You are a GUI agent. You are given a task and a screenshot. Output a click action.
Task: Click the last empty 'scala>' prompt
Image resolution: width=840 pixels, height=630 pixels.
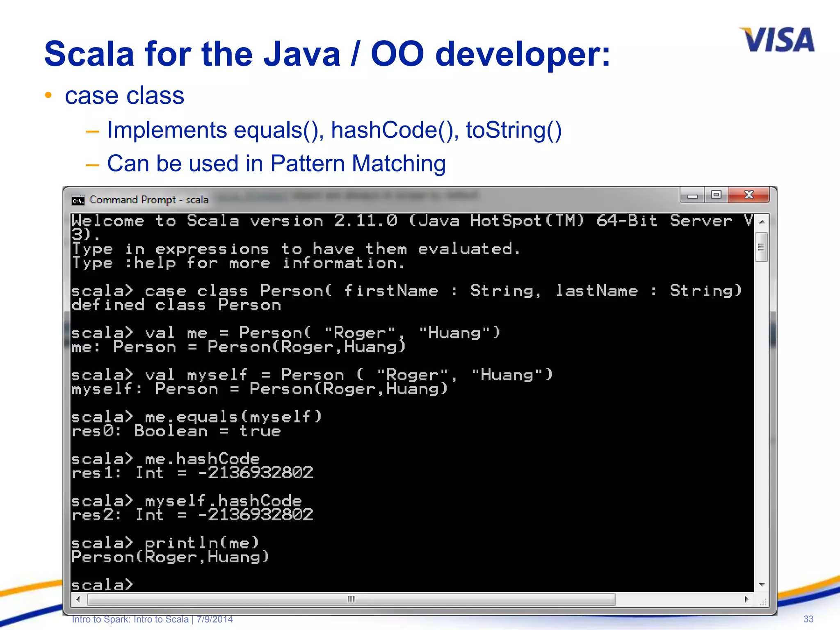(x=103, y=585)
